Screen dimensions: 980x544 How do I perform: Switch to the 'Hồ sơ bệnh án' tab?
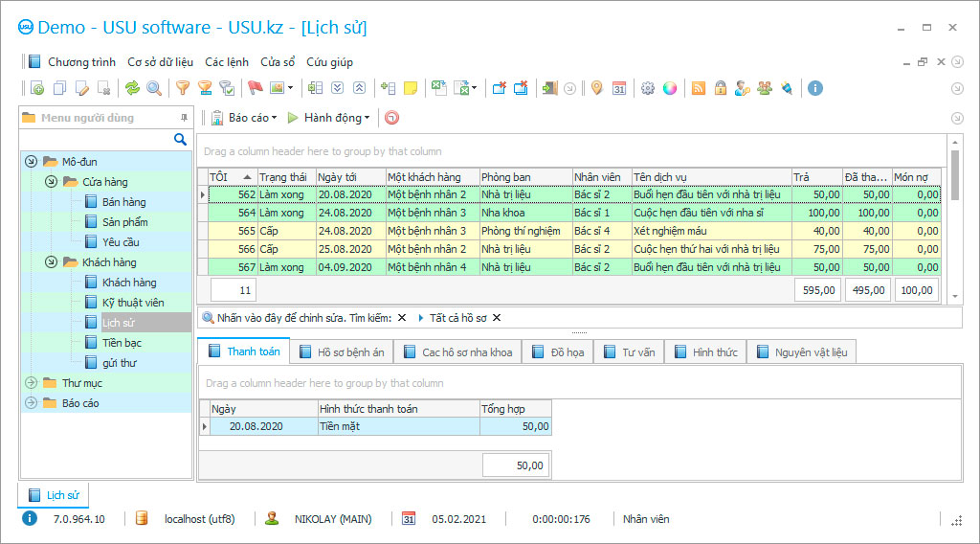coord(342,352)
